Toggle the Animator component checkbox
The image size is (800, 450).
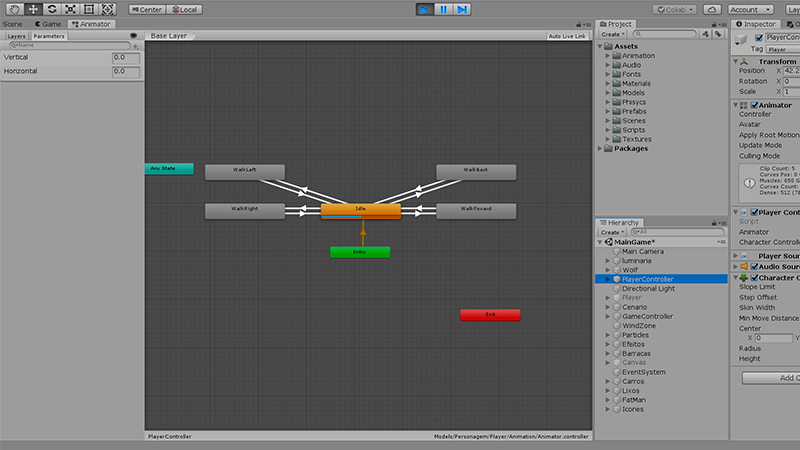tap(754, 105)
